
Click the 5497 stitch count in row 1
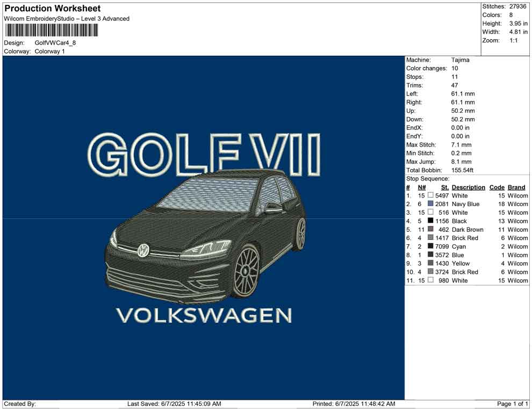coord(442,195)
